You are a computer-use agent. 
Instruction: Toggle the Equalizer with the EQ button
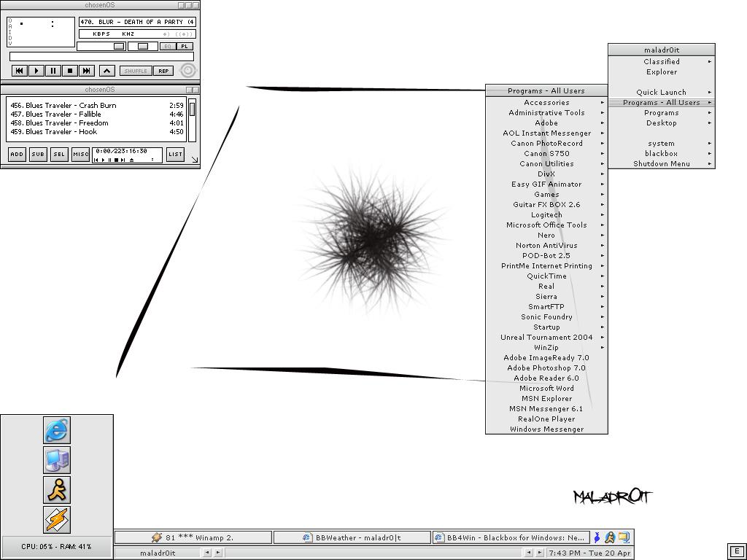(167, 46)
